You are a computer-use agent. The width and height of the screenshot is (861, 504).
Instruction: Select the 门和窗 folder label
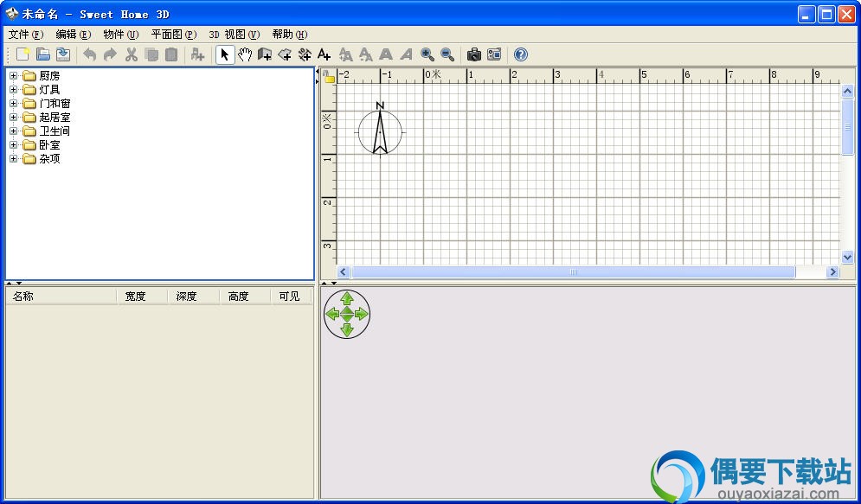(55, 103)
